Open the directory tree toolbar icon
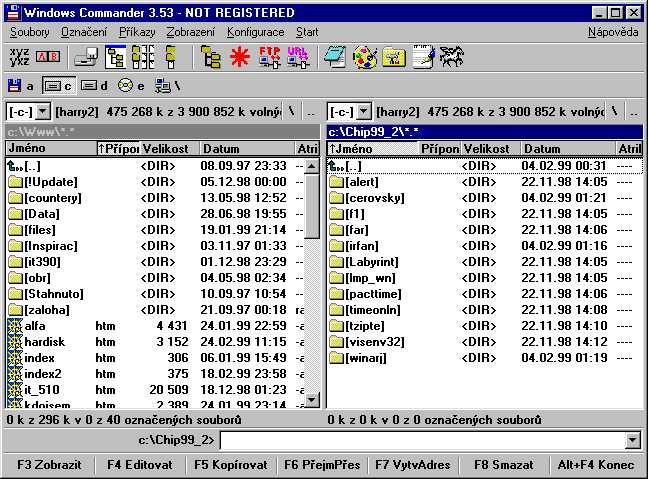648x479 pixels. [x=210, y=57]
